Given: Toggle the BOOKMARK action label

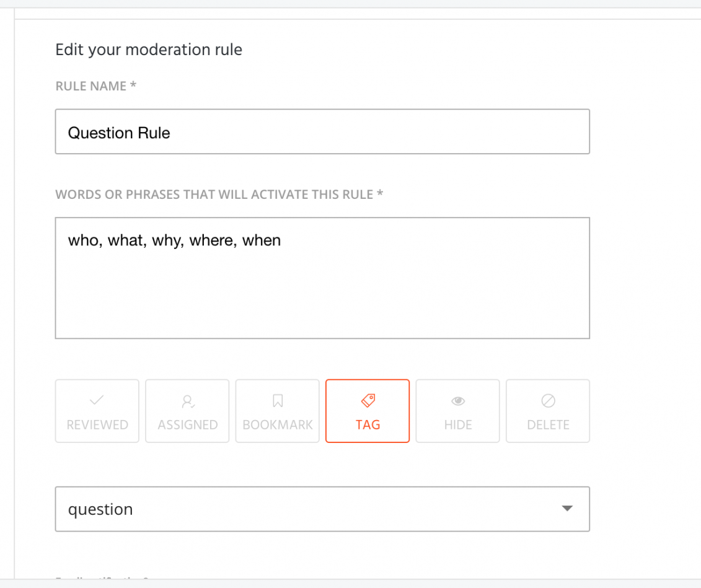Looking at the screenshot, I should pyautogui.click(x=278, y=424).
